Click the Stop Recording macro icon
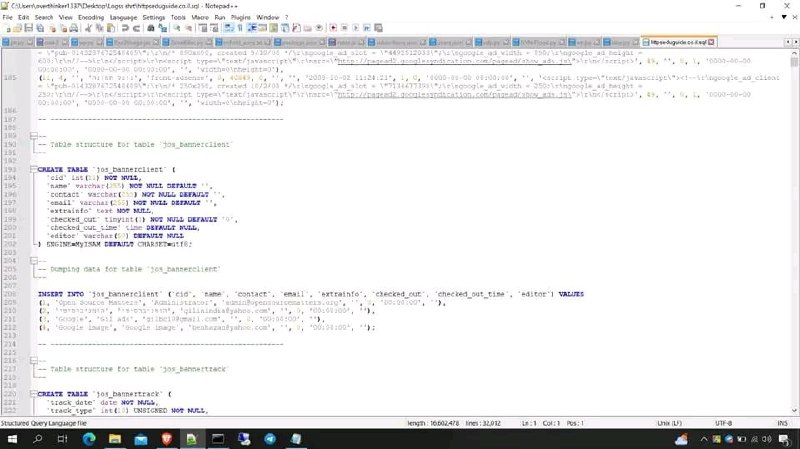 point(344,28)
